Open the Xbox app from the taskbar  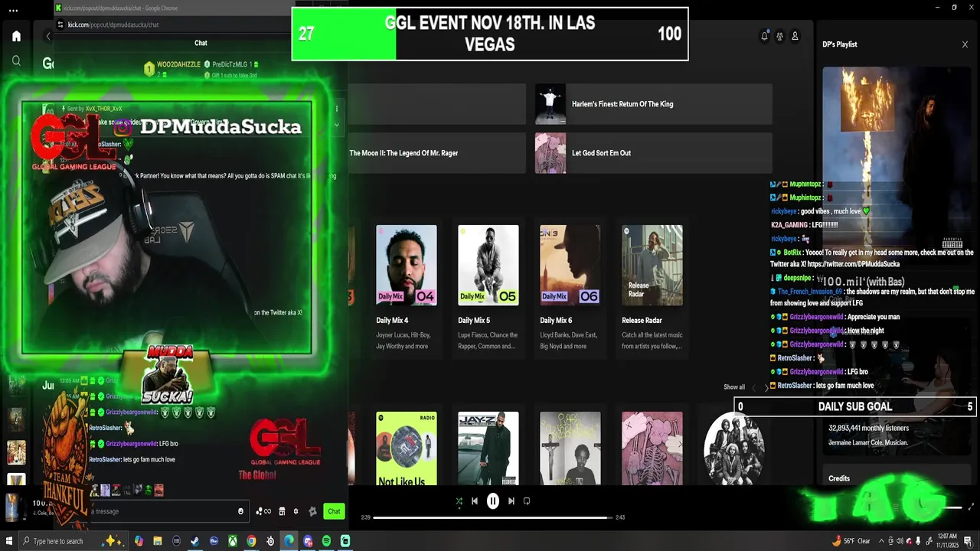[x=232, y=541]
